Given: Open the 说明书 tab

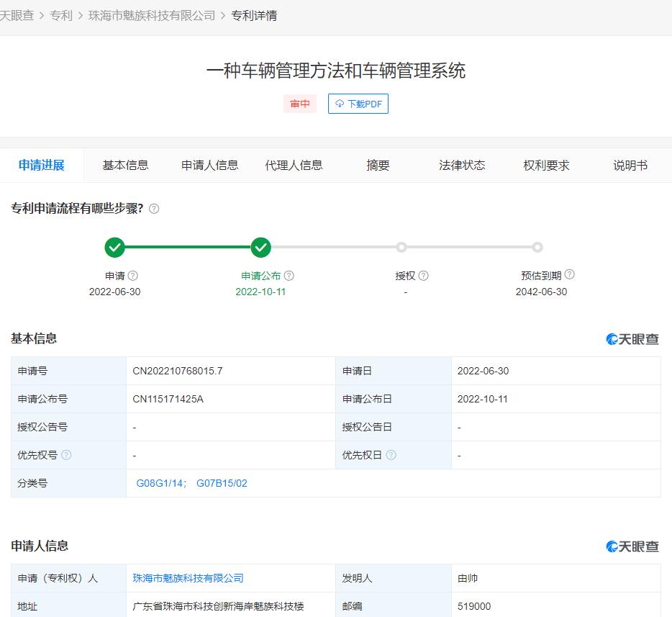Looking at the screenshot, I should (x=631, y=165).
